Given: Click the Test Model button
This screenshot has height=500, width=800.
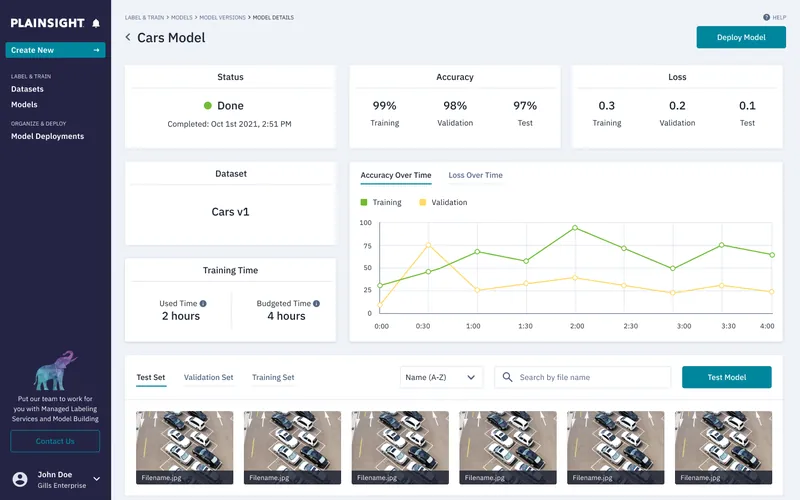Looking at the screenshot, I should tap(727, 377).
